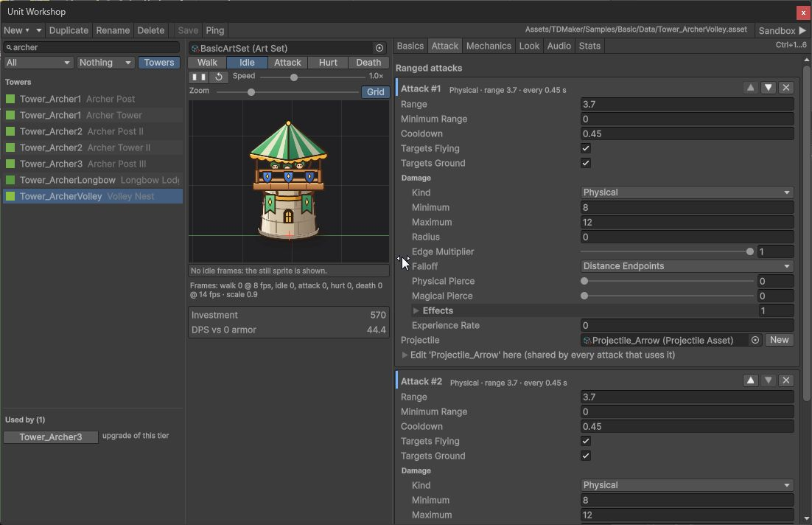The image size is (812, 525).
Task: Select Tower_ArcherLongbow in towers list
Action: coord(93,181)
